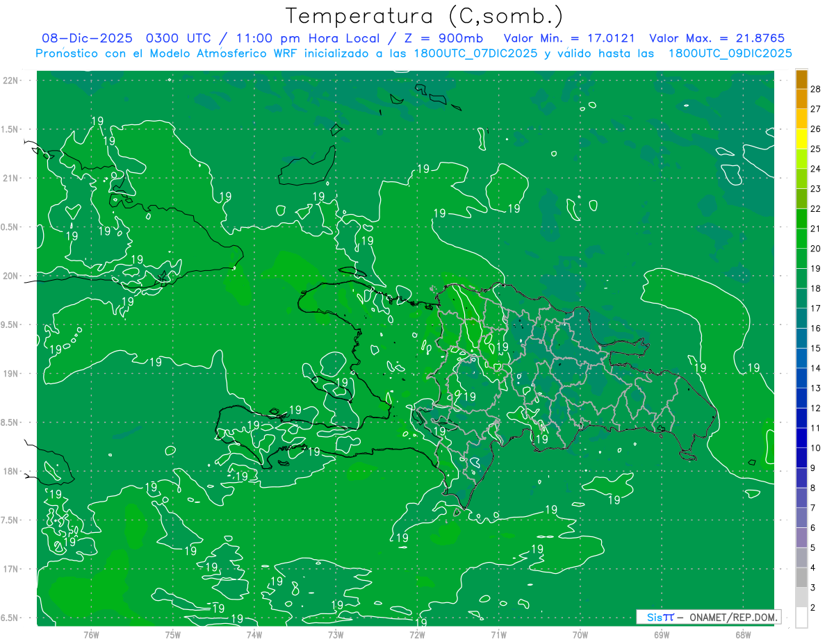Pick the lime swatch between 24 and 25
The height and width of the screenshot is (644, 834).
click(x=801, y=159)
